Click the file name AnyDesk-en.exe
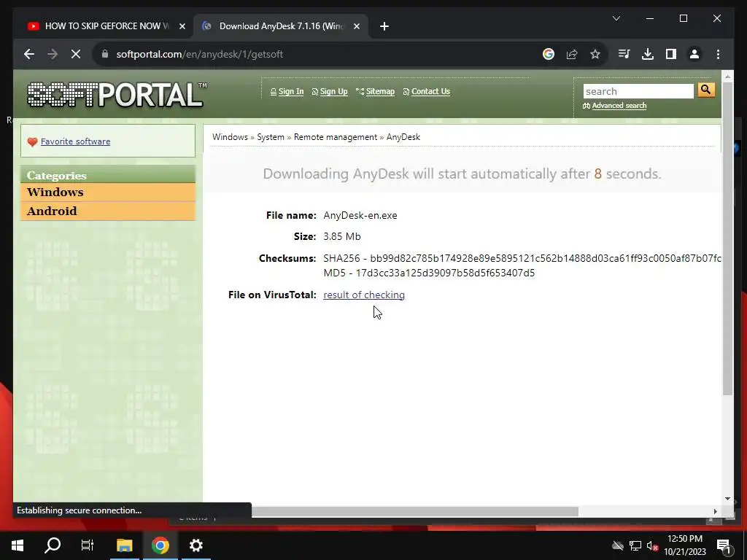Image resolution: width=747 pixels, height=560 pixels. point(360,215)
